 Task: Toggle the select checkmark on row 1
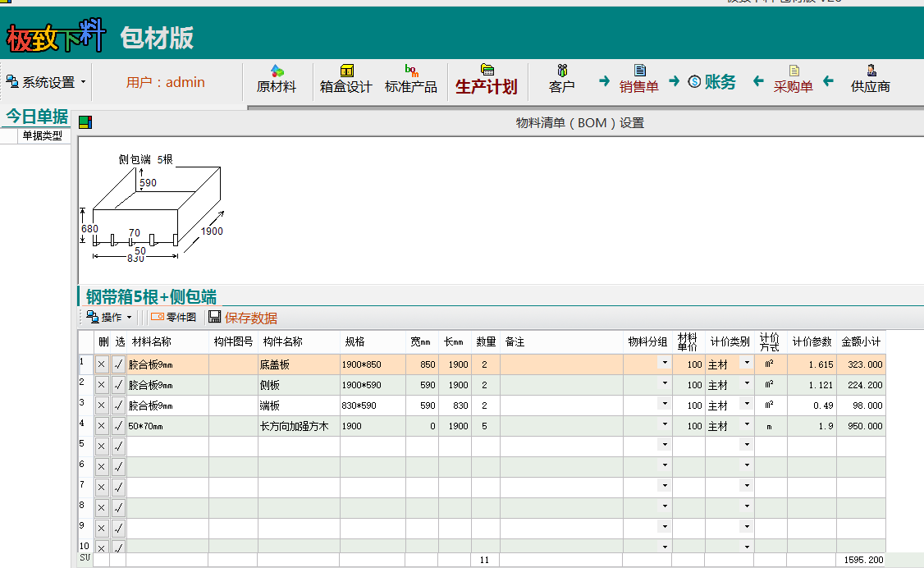coord(118,364)
